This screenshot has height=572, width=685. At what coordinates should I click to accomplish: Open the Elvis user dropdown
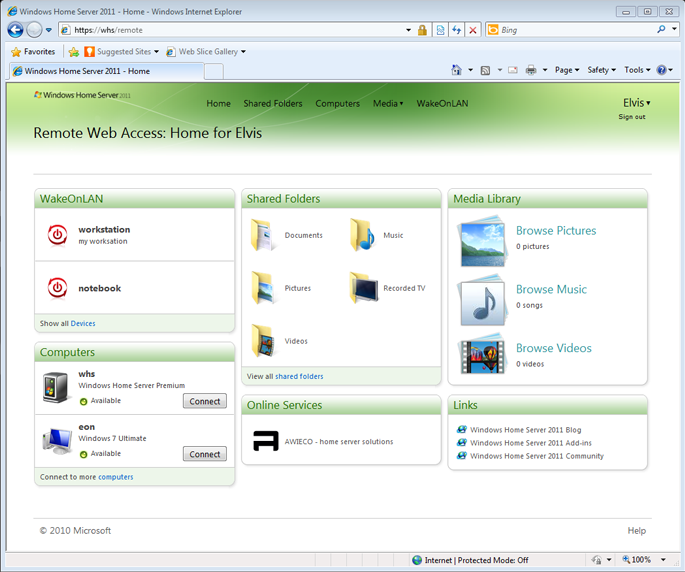637,103
